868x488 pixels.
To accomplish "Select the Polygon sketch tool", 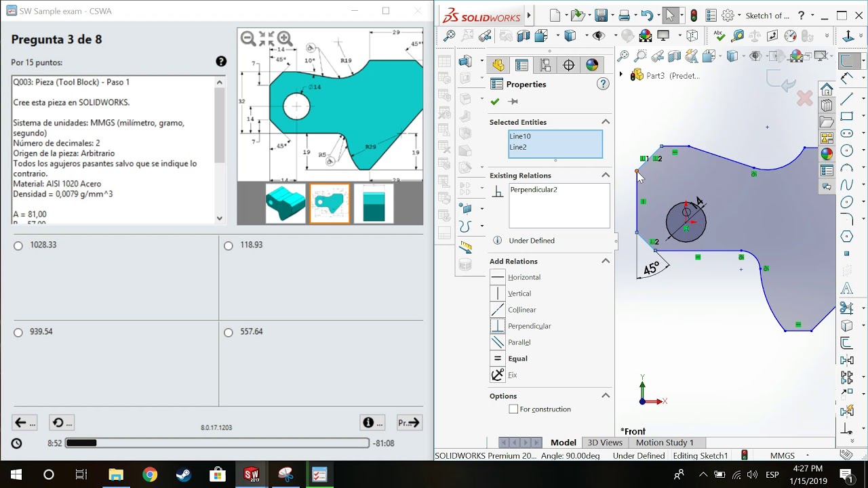I will coord(846,237).
